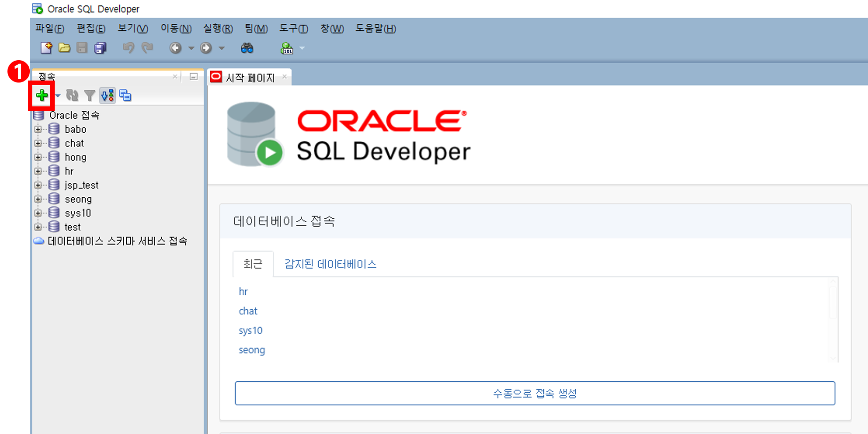Close the 접속 connections panel
This screenshot has width=868, height=434.
175,77
